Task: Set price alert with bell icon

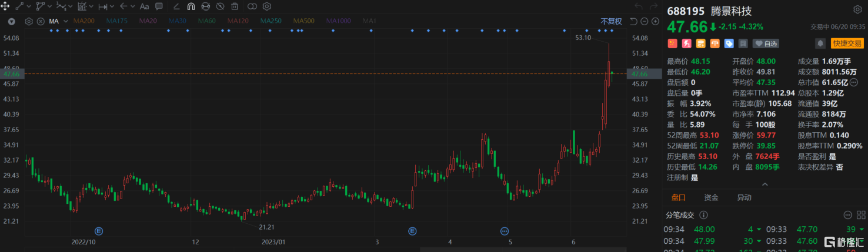Action: coord(820,43)
